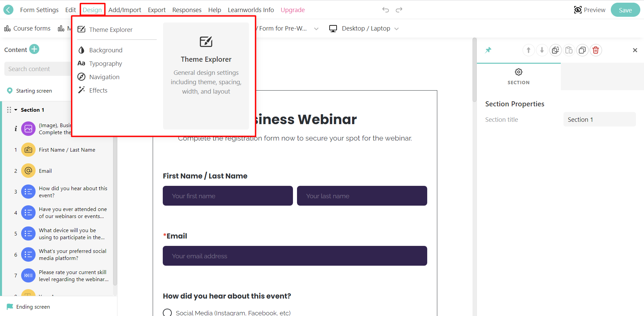Select the Typography design option
Screen dimensions: 644x316
(105, 63)
